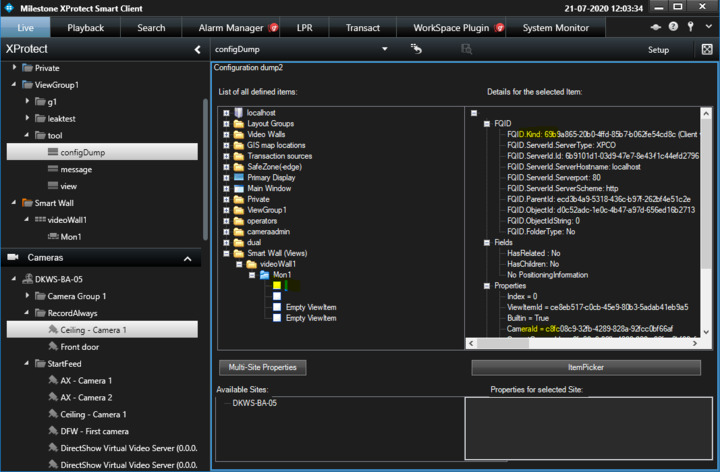
Task: Click the help question mark icon
Action: pyautogui.click(x=673, y=28)
